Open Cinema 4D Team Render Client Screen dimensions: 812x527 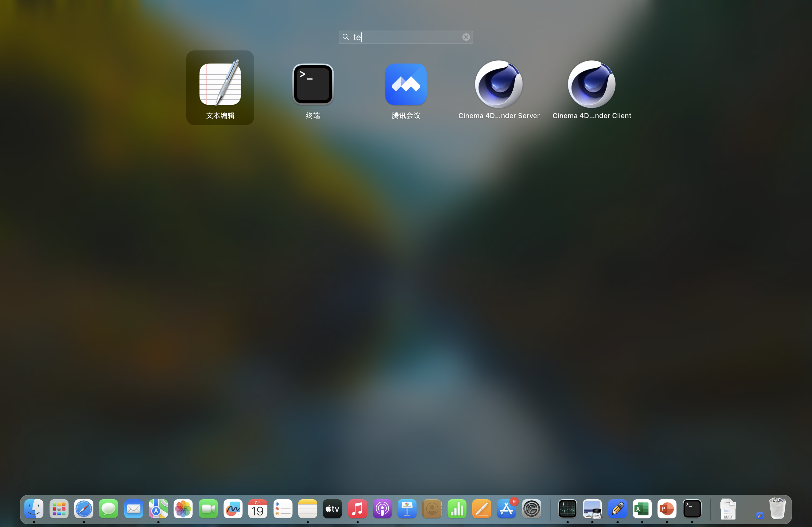(591, 85)
